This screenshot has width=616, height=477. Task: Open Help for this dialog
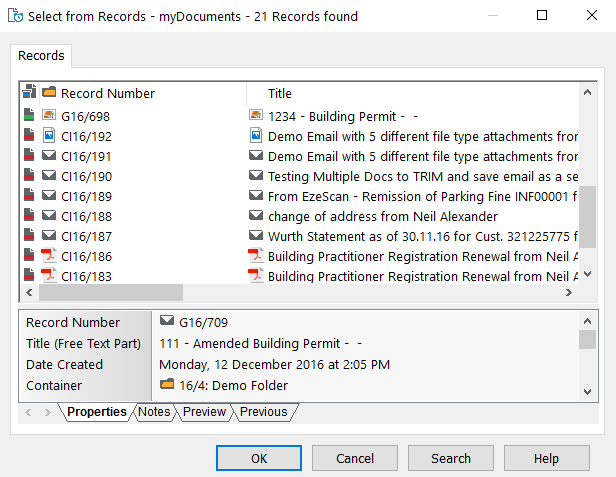tap(546, 458)
